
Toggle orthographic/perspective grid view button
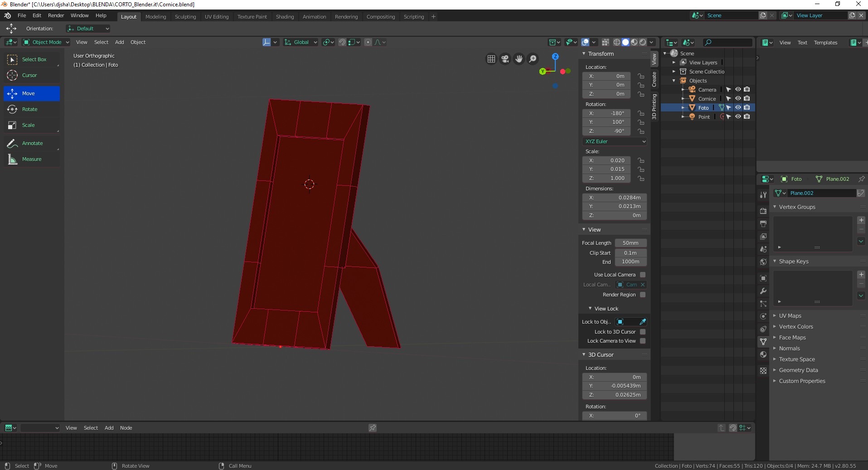[x=491, y=59]
